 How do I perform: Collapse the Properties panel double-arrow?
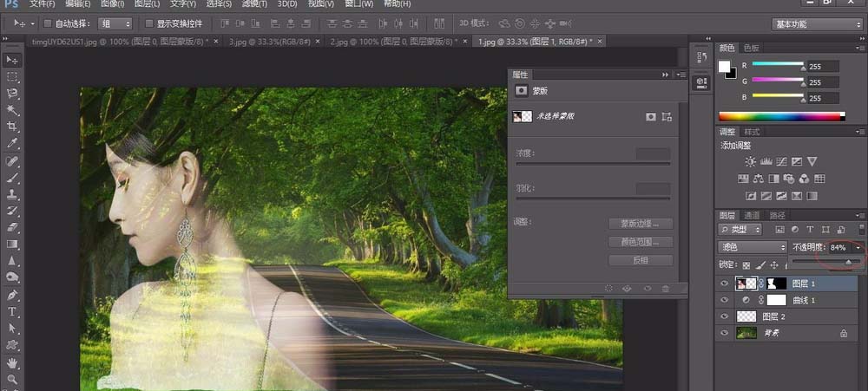pos(666,75)
